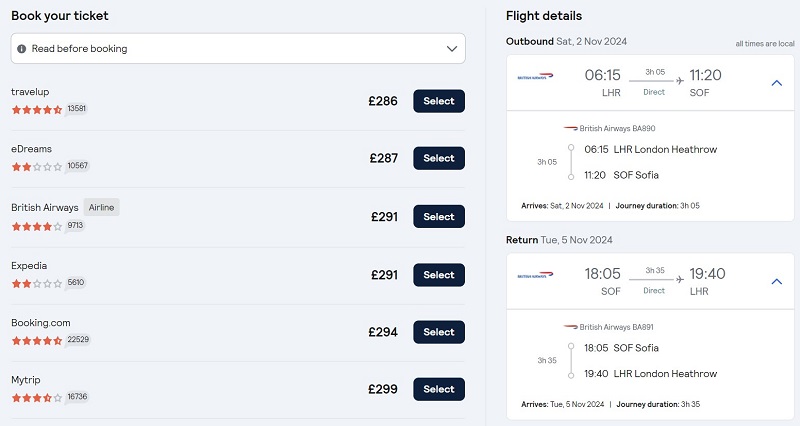Click Mytrip star rating icons

pyautogui.click(x=37, y=397)
